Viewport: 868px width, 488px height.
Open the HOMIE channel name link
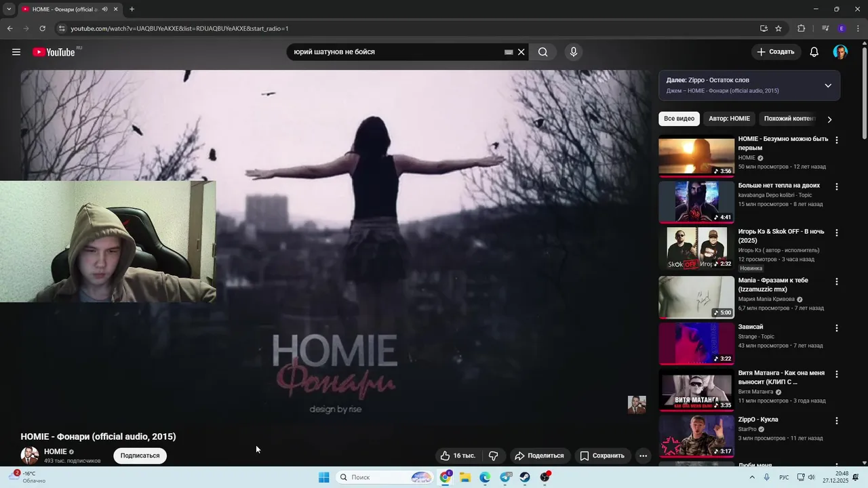56,451
